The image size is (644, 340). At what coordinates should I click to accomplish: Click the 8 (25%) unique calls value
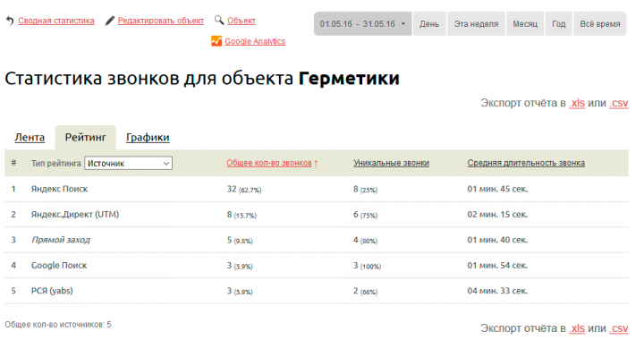pyautogui.click(x=365, y=190)
